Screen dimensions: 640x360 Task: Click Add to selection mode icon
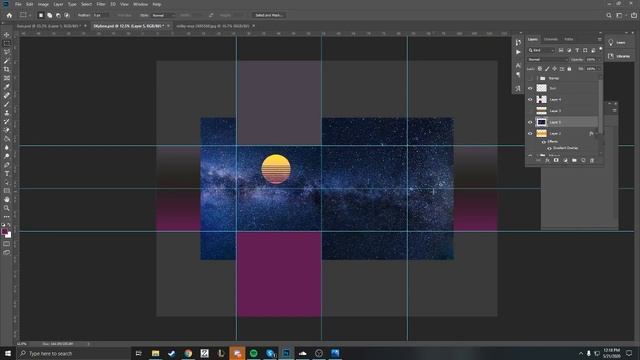49,15
